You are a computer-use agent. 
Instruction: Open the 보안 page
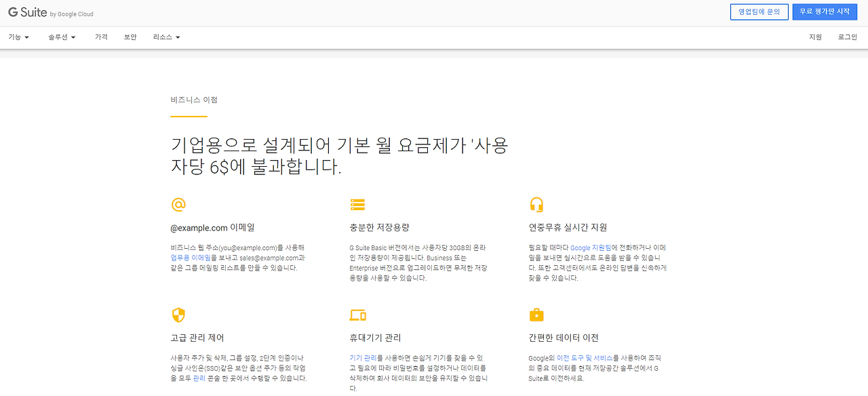tap(130, 37)
